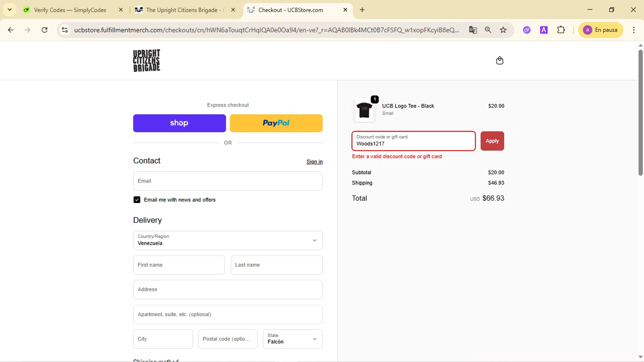Image resolution: width=644 pixels, height=362 pixels.
Task: Open a new browser tab
Action: (x=362, y=10)
